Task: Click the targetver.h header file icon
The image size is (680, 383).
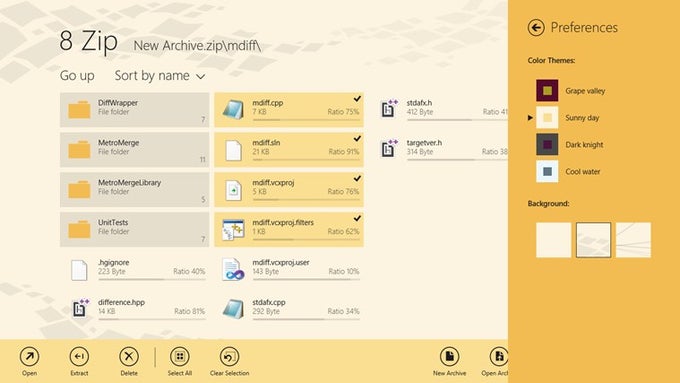Action: [x=389, y=148]
